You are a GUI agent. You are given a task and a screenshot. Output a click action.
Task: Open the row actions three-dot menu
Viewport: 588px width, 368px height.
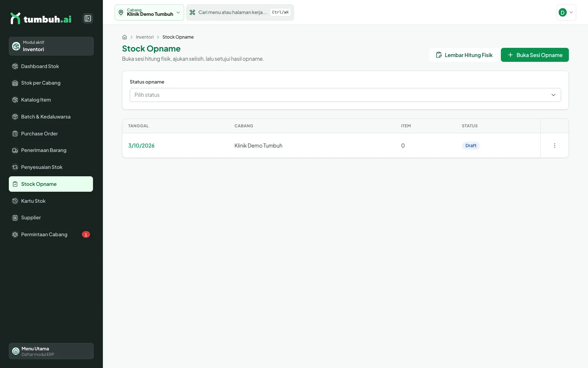coord(555,146)
